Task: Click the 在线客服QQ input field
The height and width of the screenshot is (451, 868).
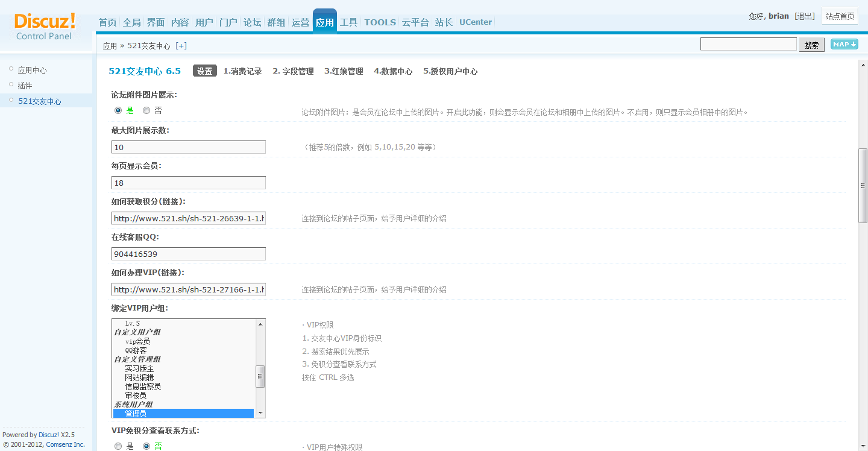Action: (189, 254)
